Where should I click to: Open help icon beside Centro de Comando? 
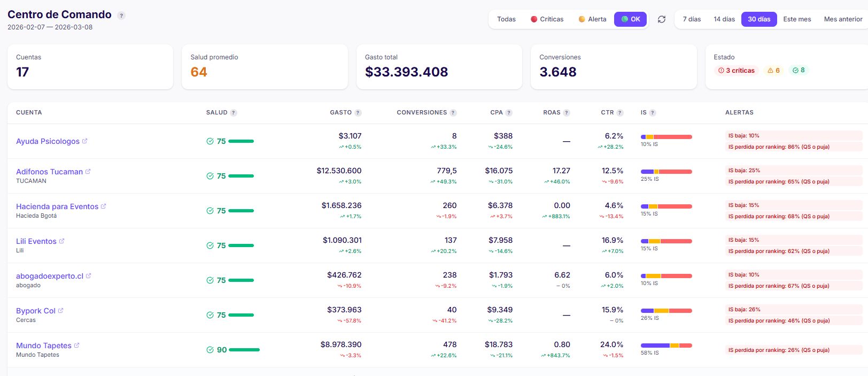point(121,16)
